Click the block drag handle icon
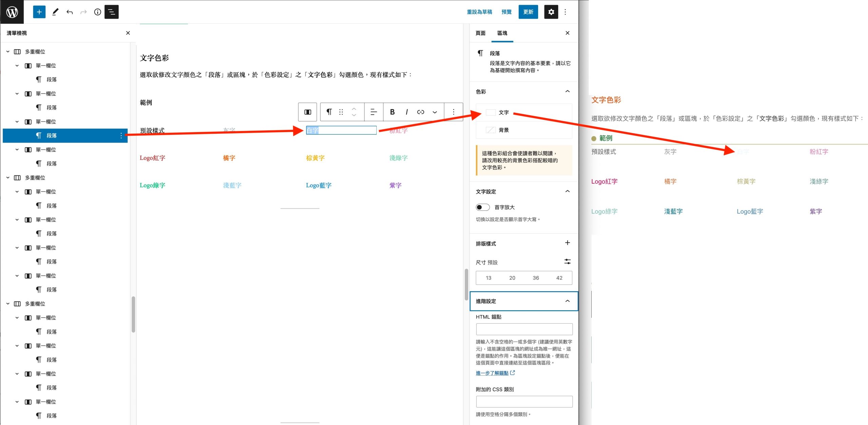 [x=341, y=112]
